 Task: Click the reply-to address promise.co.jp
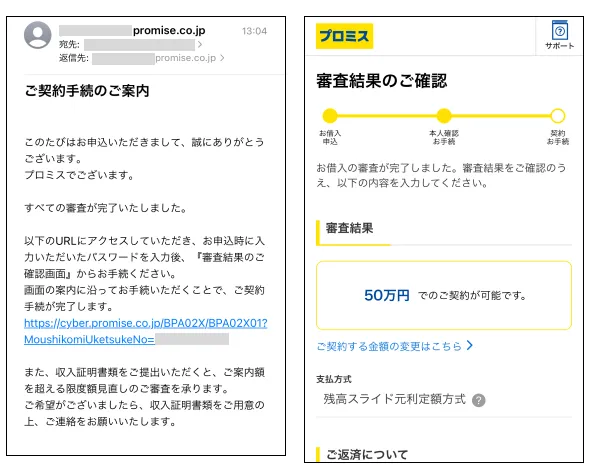(185, 58)
